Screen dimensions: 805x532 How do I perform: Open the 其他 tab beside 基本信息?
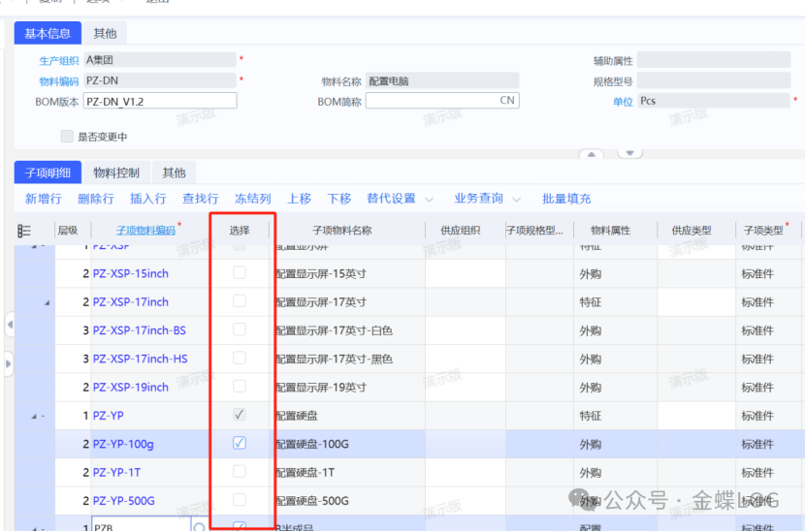[105, 34]
